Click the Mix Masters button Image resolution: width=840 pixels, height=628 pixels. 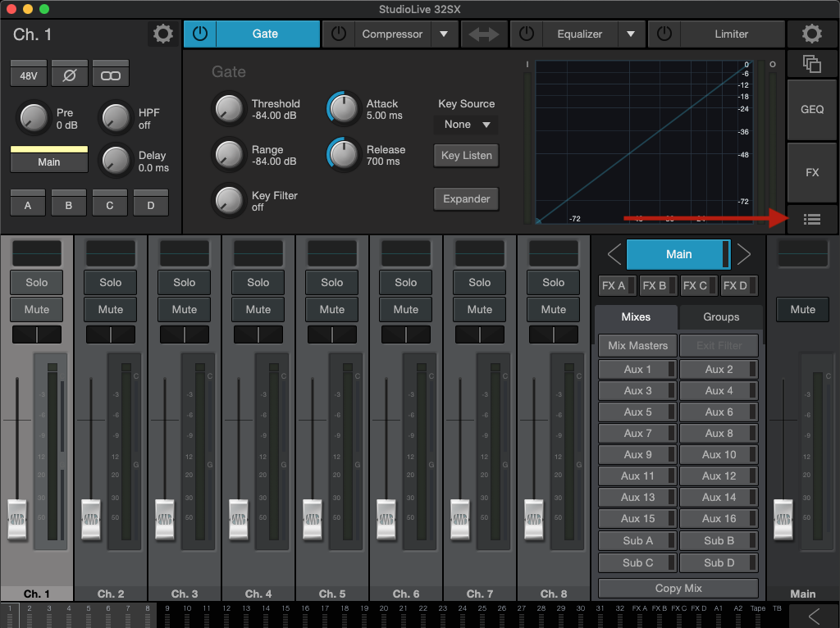(637, 345)
